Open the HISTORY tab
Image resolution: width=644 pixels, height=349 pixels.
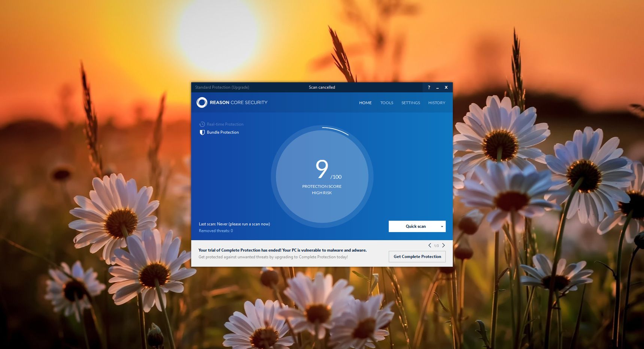tap(437, 103)
